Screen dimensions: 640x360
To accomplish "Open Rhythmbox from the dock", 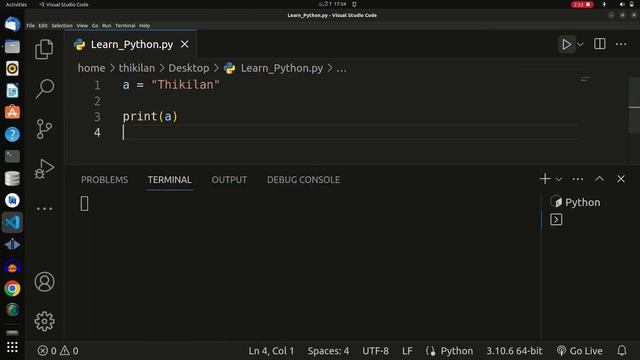I will click(12, 69).
